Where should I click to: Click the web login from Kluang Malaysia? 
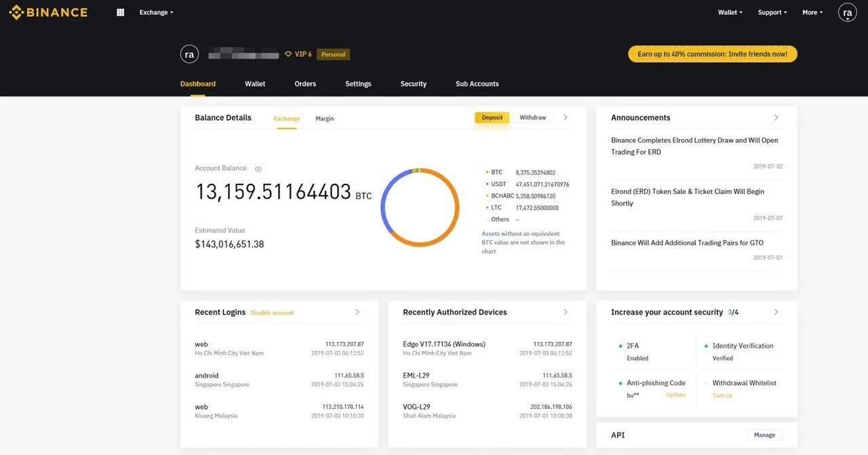click(279, 411)
